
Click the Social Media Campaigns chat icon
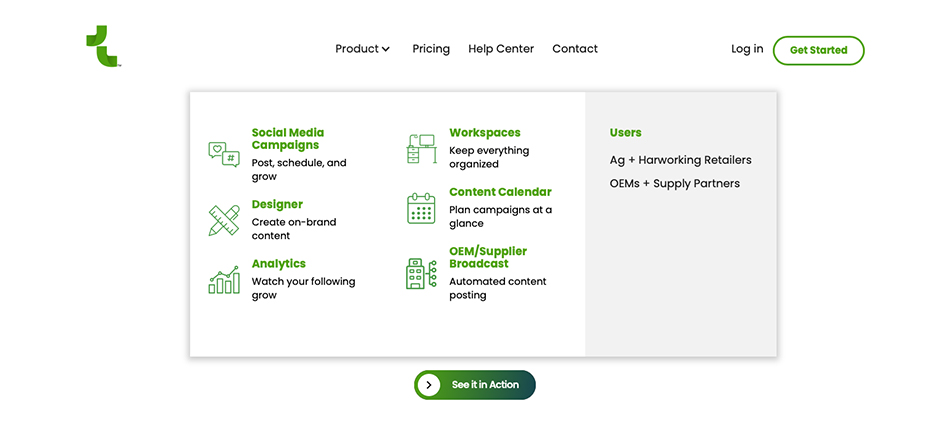[224, 154]
